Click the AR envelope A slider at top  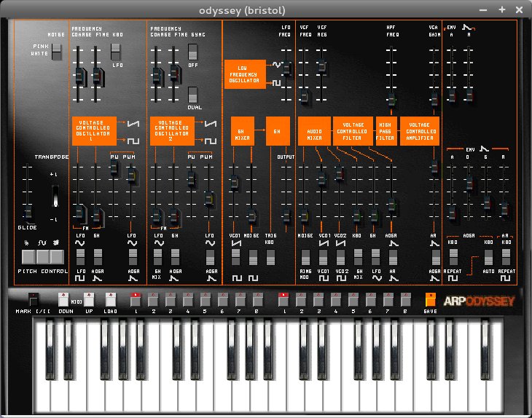click(452, 95)
